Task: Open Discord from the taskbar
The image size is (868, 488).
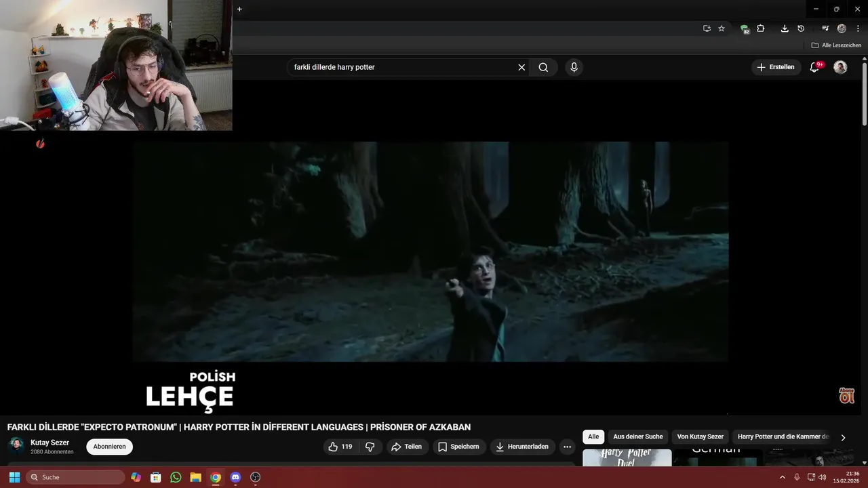Action: click(x=235, y=477)
